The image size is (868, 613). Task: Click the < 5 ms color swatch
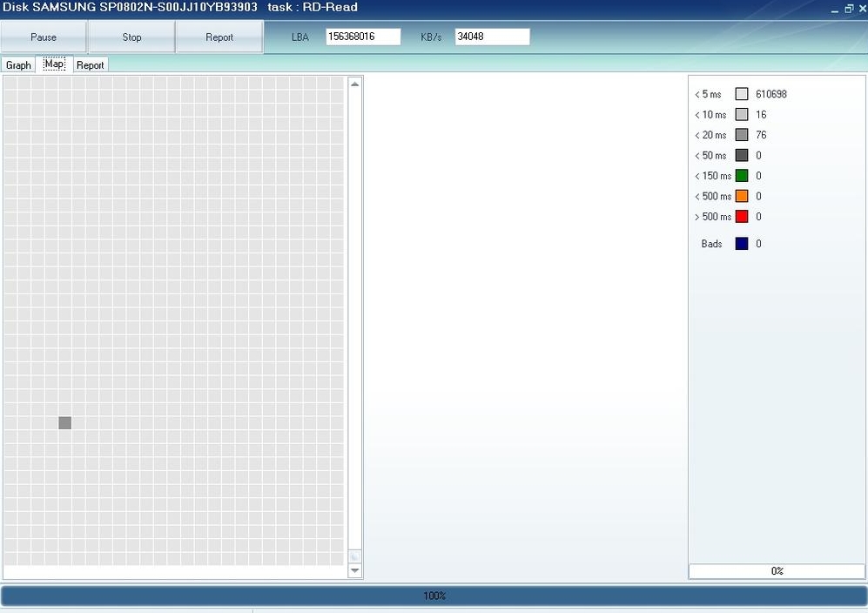point(742,94)
